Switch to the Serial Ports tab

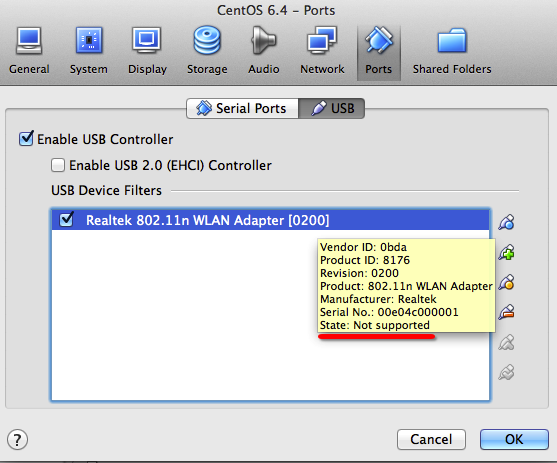pos(242,108)
